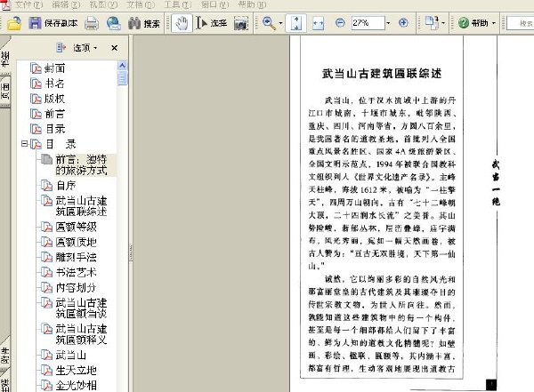Open the 匾额等级 bookmark

76,227
